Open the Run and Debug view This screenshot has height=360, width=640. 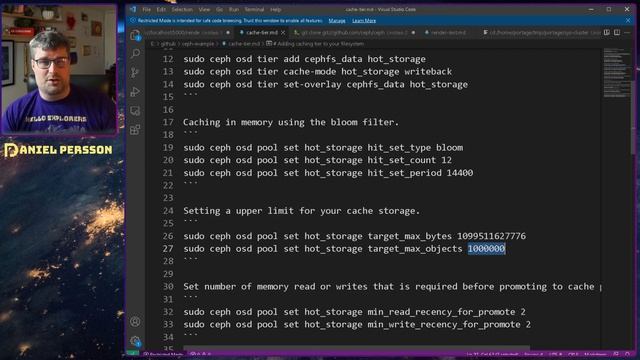[135, 92]
